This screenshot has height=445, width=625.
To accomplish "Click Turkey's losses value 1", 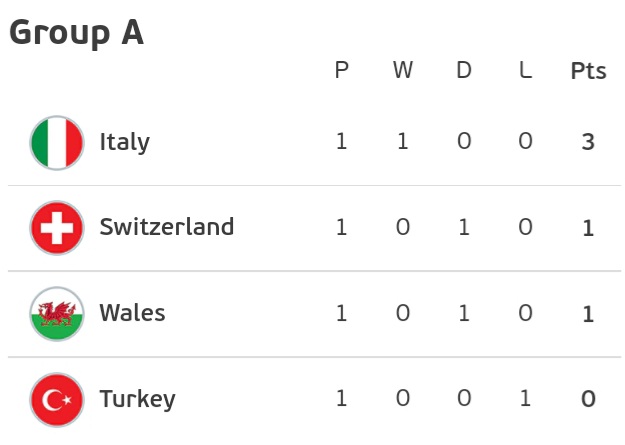I will [526, 400].
